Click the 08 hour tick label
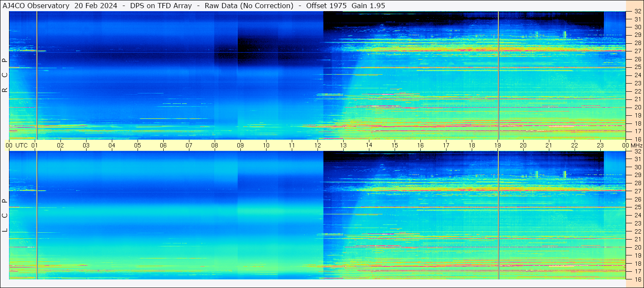 click(215, 145)
